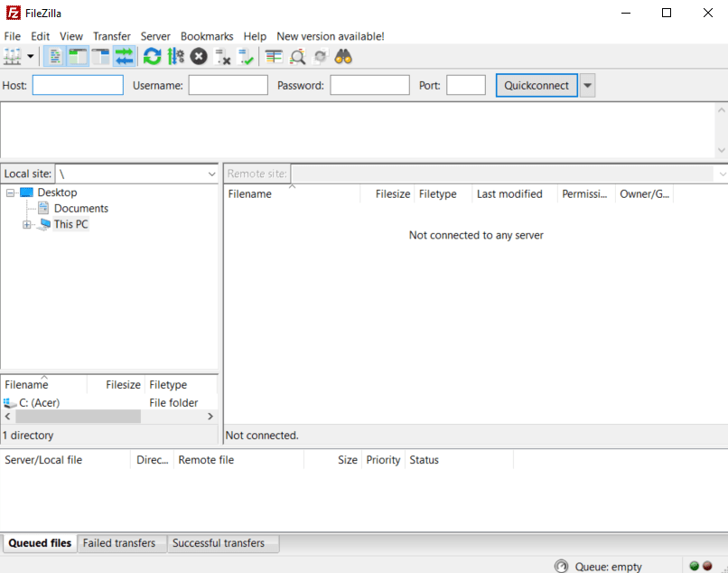
Task: Select This PC in local tree
Action: click(70, 224)
